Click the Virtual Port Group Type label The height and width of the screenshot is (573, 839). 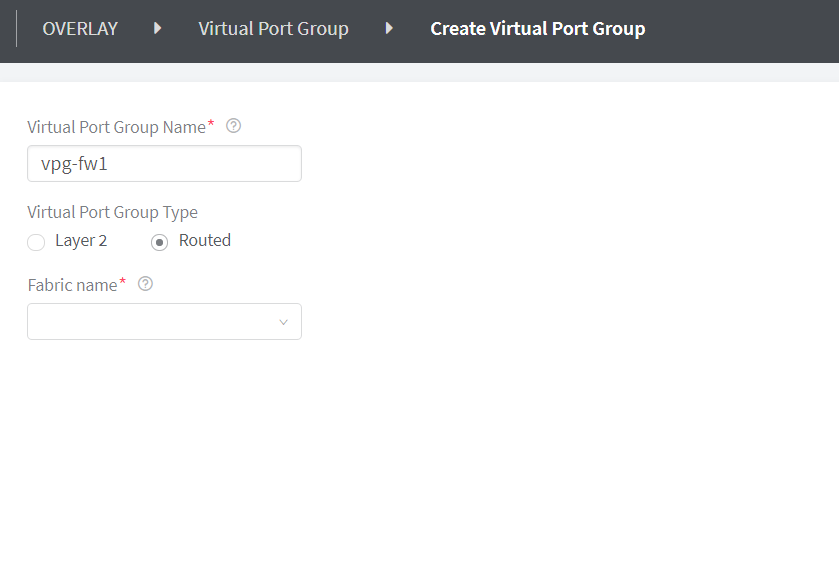(112, 212)
